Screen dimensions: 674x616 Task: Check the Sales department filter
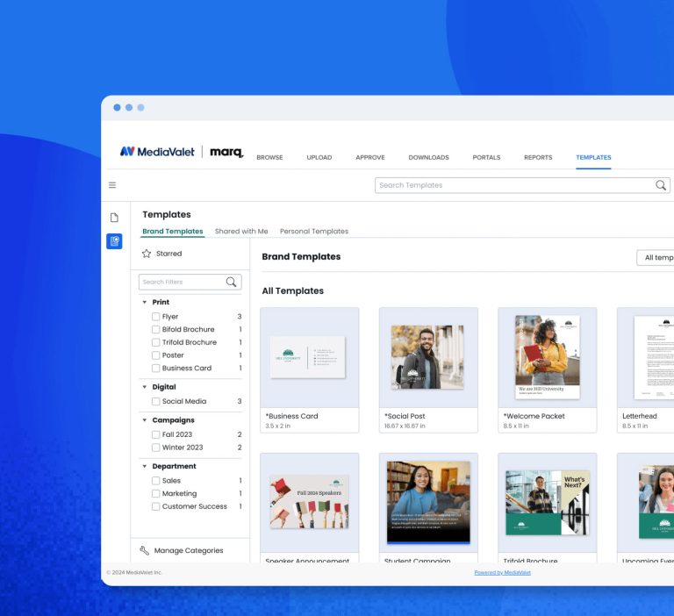point(155,481)
